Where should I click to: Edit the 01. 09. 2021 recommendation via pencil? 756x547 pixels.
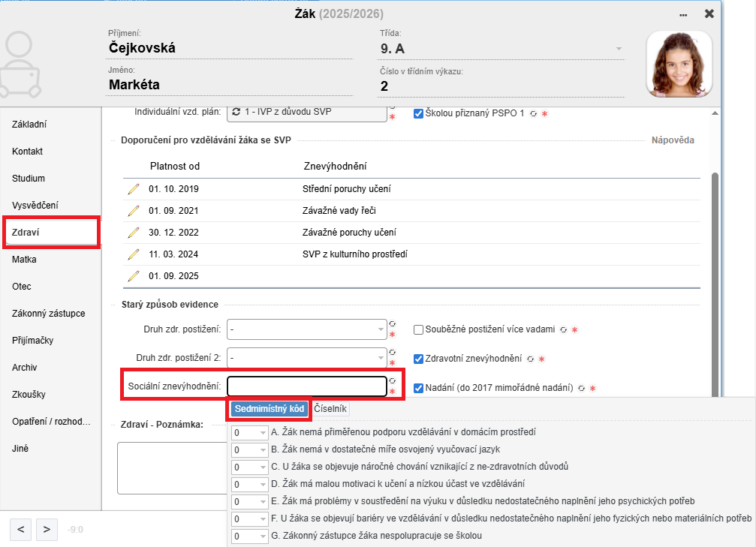coord(134,211)
